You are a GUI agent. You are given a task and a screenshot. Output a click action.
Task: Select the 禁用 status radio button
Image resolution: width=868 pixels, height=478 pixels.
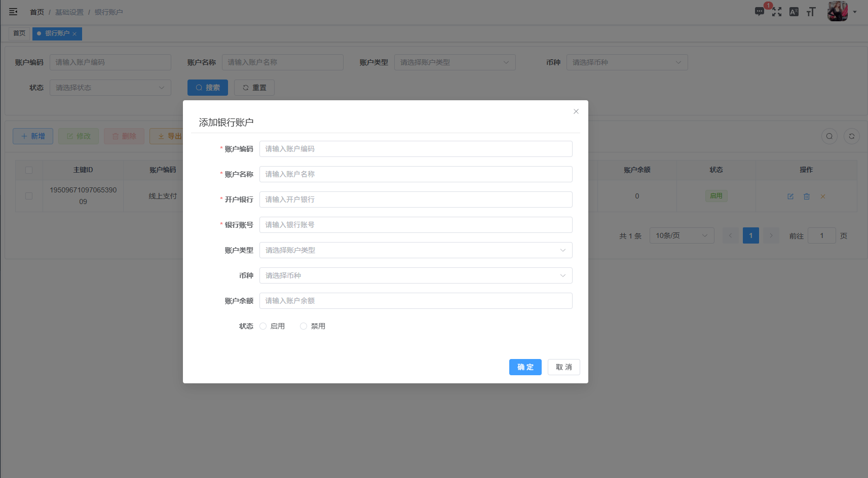pyautogui.click(x=304, y=326)
